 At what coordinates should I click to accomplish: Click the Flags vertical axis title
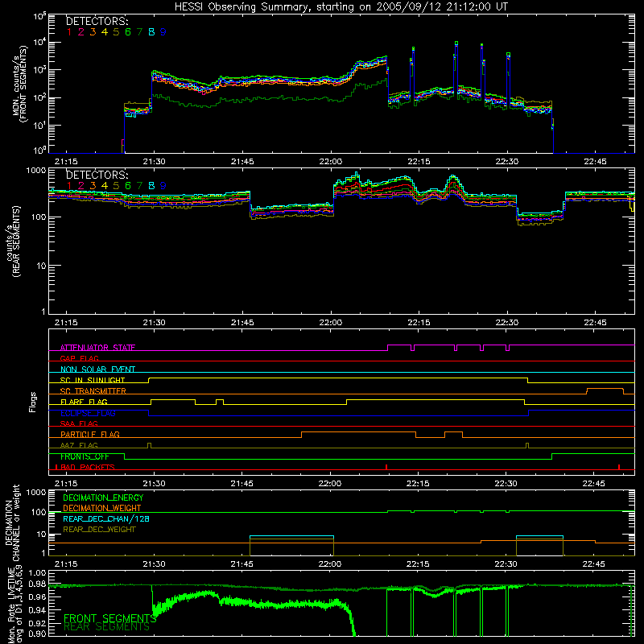(x=33, y=402)
